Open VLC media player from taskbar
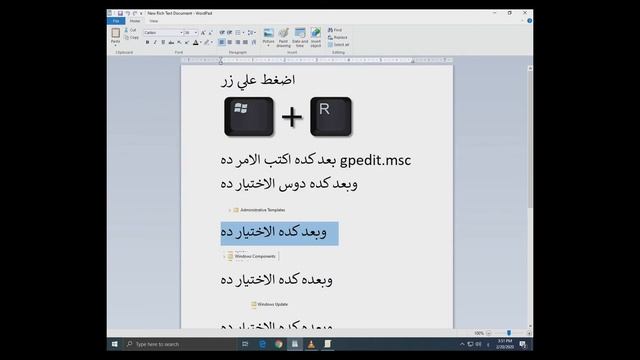640x360 pixels. (311, 344)
